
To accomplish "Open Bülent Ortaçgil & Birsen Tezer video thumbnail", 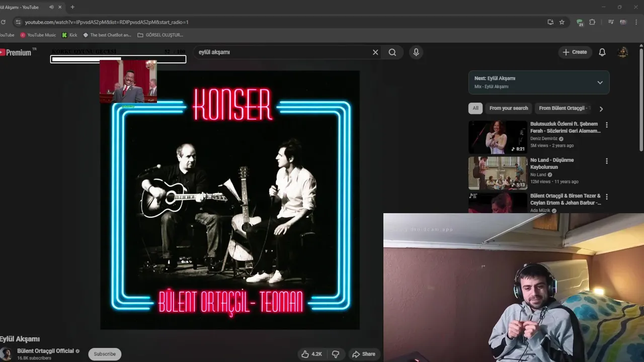I will pyautogui.click(x=498, y=203).
